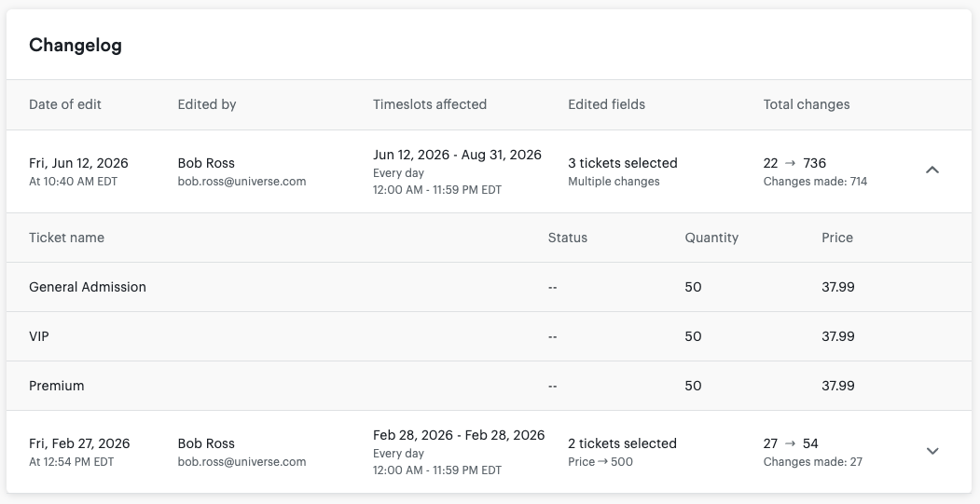Image resolution: width=980 pixels, height=504 pixels.
Task: Click the Changelog heading
Action: click(x=75, y=45)
